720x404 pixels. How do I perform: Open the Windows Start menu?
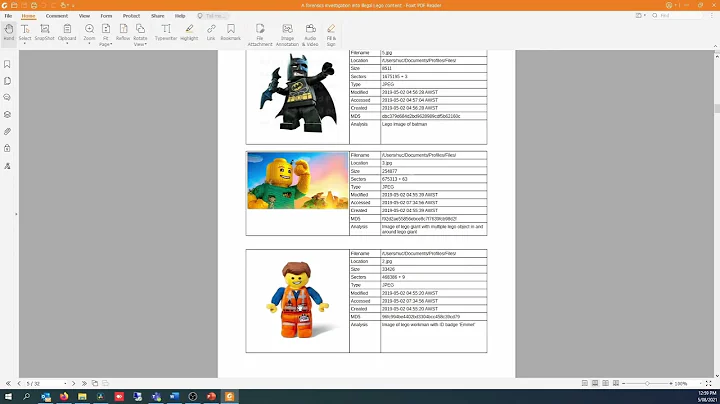[8, 396]
